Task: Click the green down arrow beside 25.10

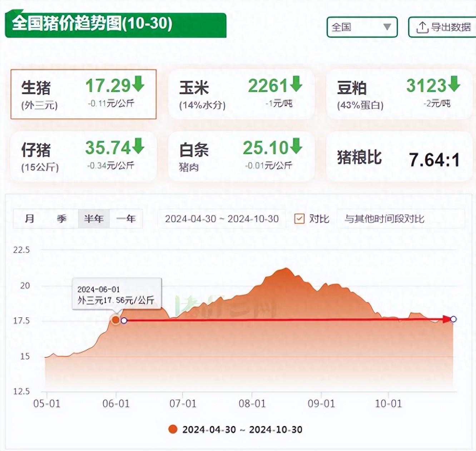Action: coord(296,146)
